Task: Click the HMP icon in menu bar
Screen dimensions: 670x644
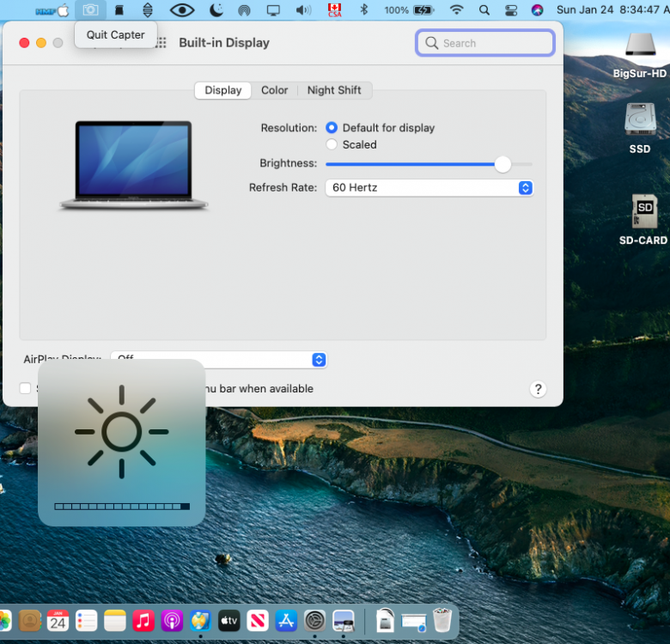Action: tap(46, 11)
